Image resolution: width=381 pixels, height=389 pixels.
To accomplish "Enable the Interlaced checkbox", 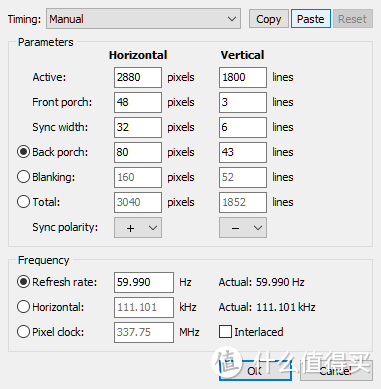I will [x=225, y=332].
